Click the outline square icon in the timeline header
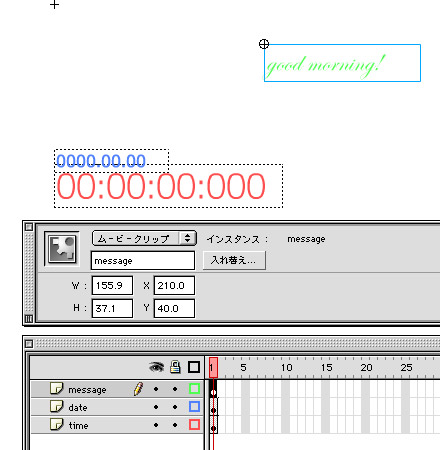440x450 pixels. click(x=194, y=367)
